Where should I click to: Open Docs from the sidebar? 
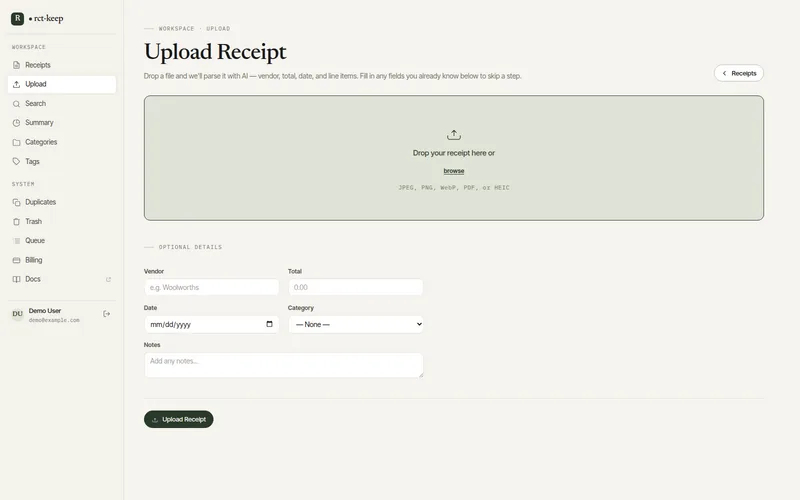(x=62, y=279)
